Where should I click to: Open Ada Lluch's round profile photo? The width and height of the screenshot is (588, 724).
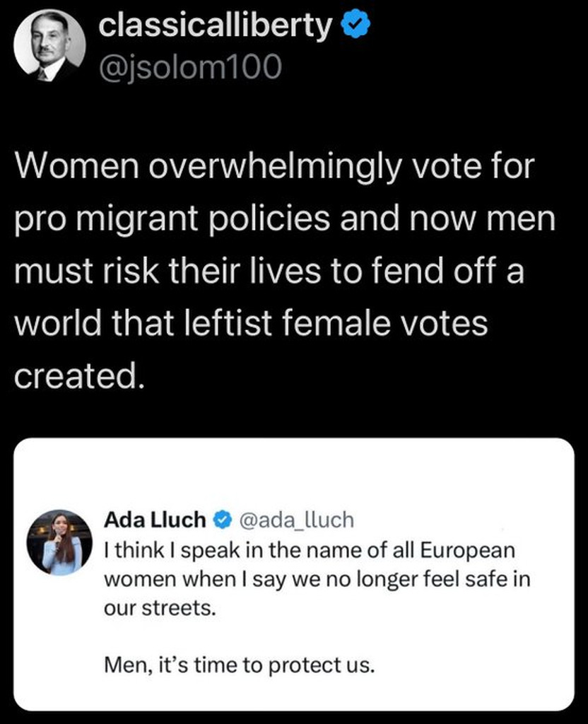coord(59,542)
